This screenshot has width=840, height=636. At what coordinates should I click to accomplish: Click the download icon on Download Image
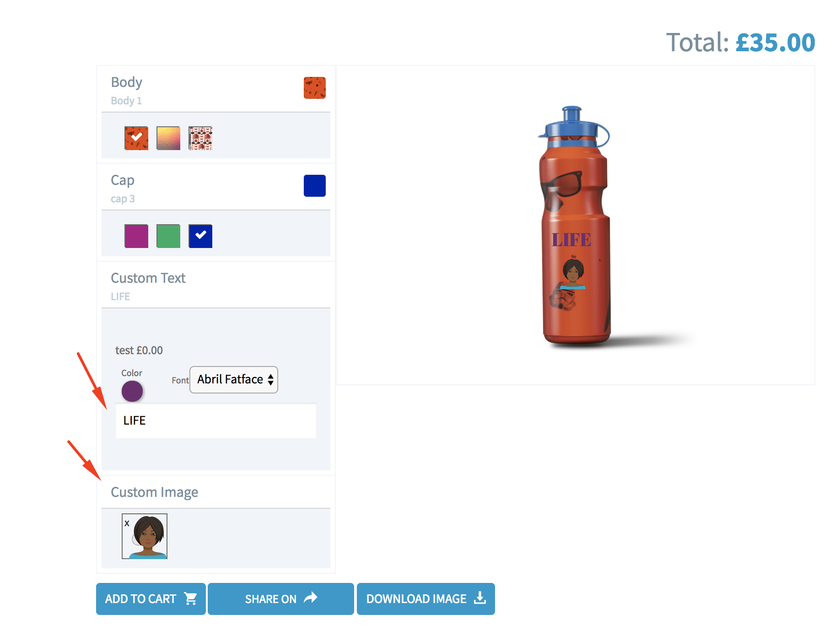480,598
